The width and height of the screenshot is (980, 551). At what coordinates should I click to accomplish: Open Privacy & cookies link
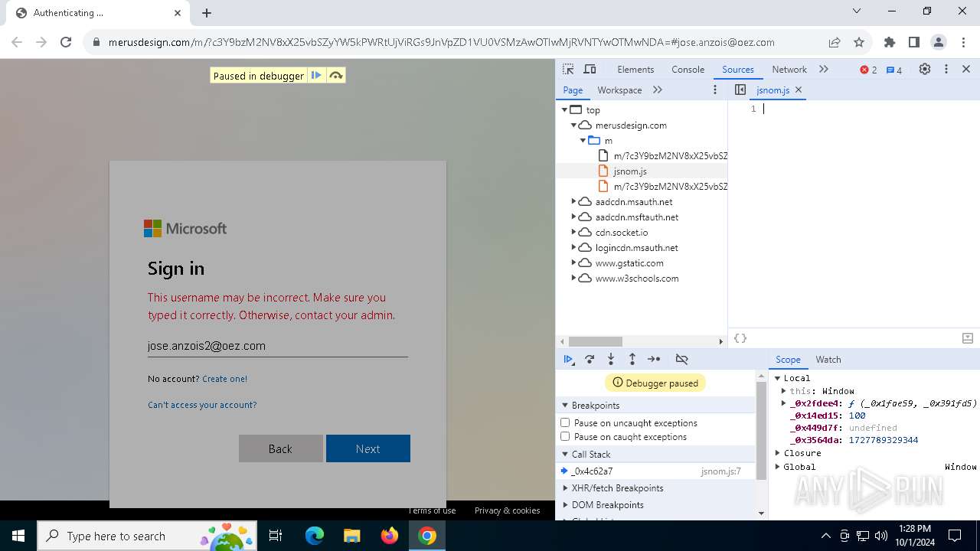pos(507,510)
